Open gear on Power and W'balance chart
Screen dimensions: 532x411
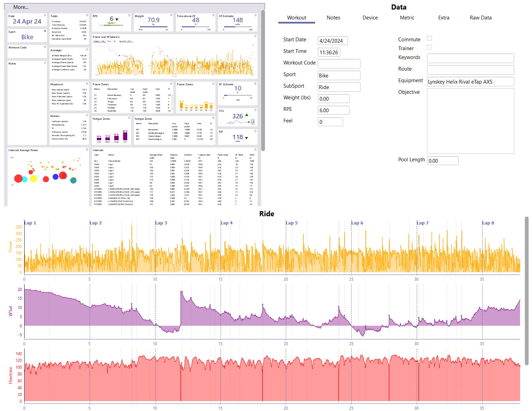click(255, 36)
